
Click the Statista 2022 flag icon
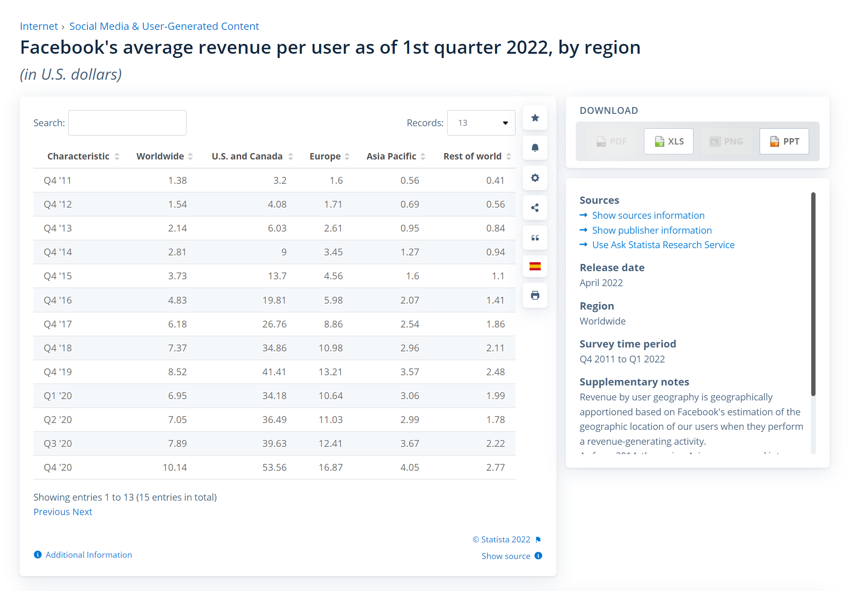538,540
